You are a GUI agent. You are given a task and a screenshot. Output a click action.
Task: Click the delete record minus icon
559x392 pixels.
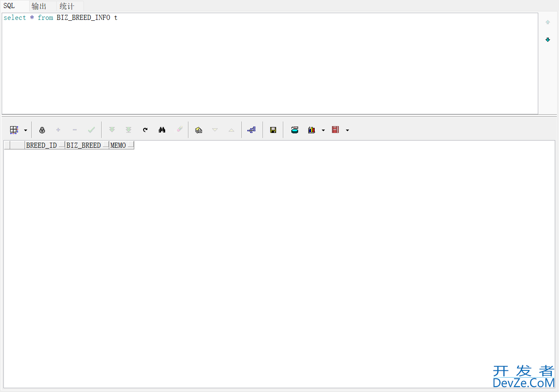tap(75, 130)
